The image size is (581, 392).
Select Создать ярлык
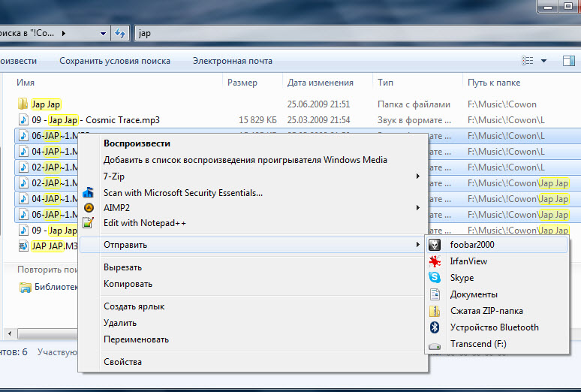tap(134, 306)
